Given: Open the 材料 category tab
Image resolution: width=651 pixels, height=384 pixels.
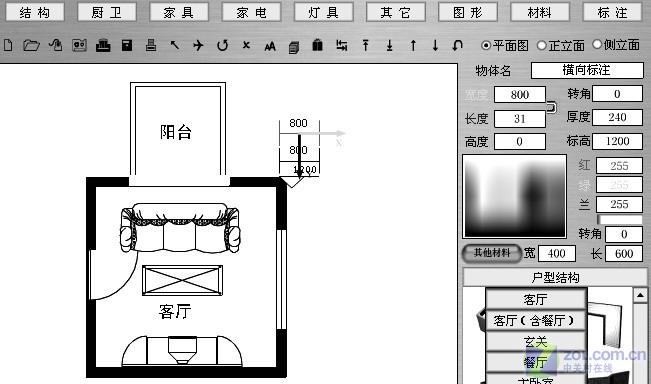Looking at the screenshot, I should coord(540,12).
